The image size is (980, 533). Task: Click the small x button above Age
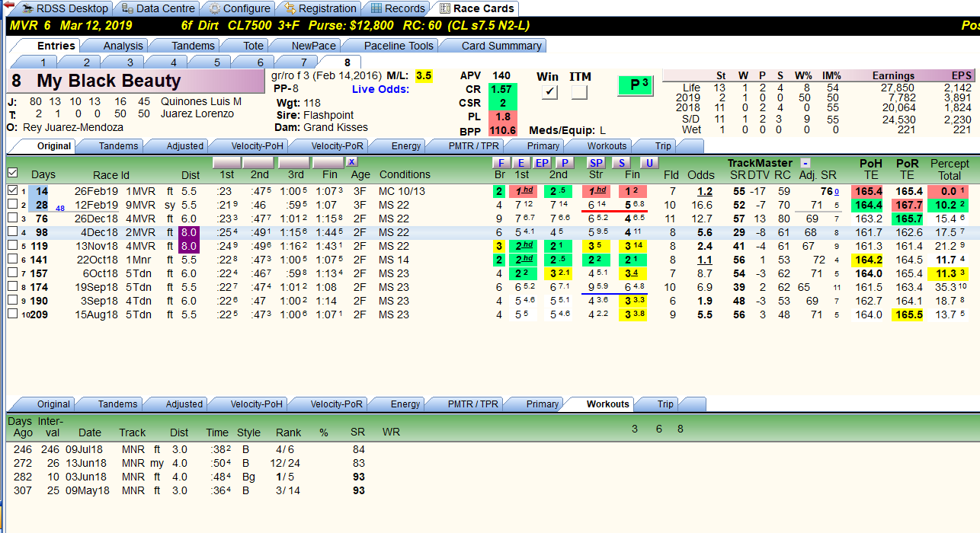pyautogui.click(x=351, y=161)
